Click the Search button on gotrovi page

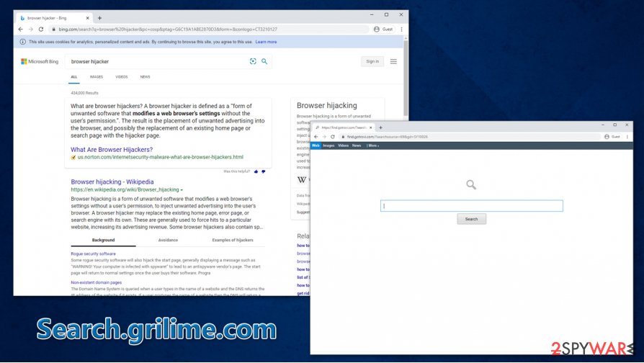coord(472,219)
